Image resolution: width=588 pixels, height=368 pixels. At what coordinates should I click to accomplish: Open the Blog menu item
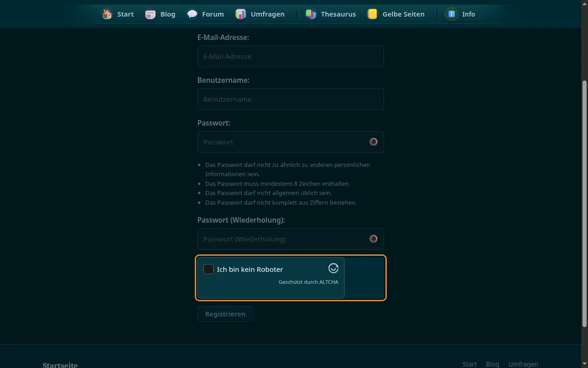click(x=160, y=14)
